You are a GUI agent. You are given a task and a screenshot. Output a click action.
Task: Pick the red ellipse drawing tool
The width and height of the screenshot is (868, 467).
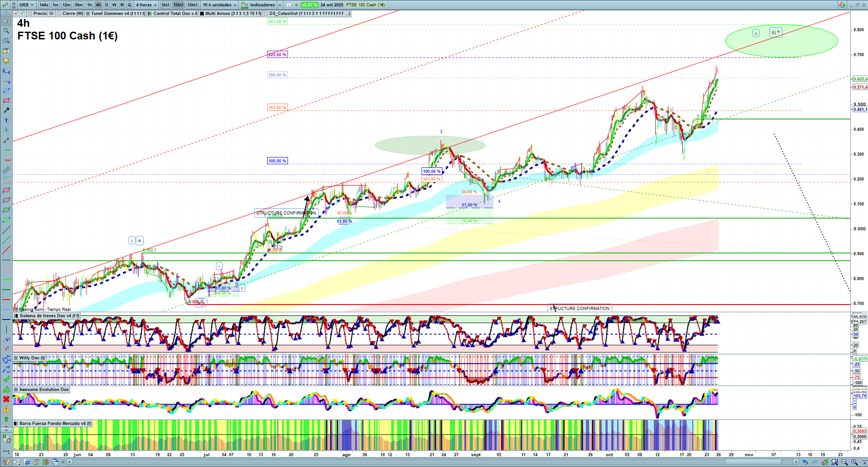(6, 190)
